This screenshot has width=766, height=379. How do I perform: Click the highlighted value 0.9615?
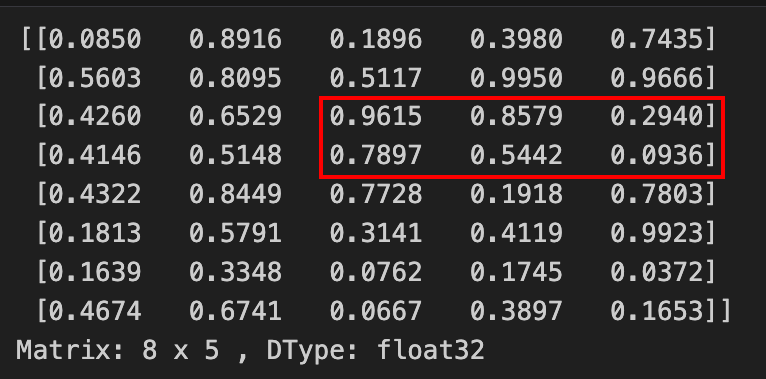[x=375, y=117]
